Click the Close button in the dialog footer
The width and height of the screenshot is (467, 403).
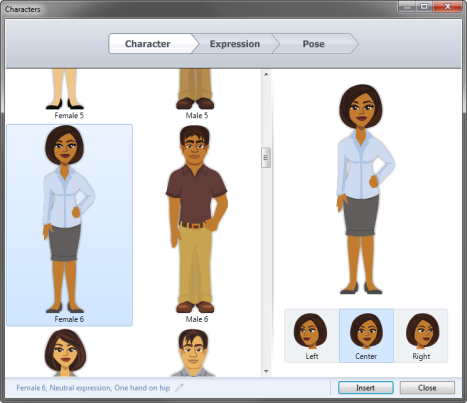[427, 388]
